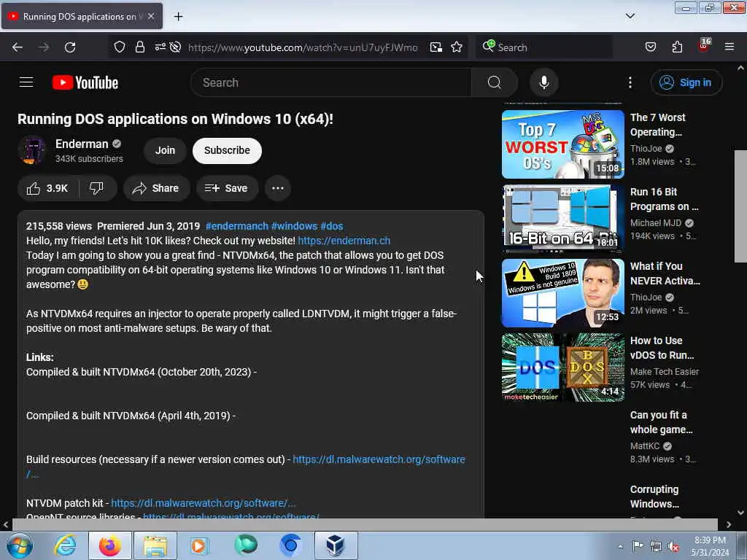Open Top 7 Worst OS's thumbnail
This screenshot has width=747, height=560.
pos(562,144)
